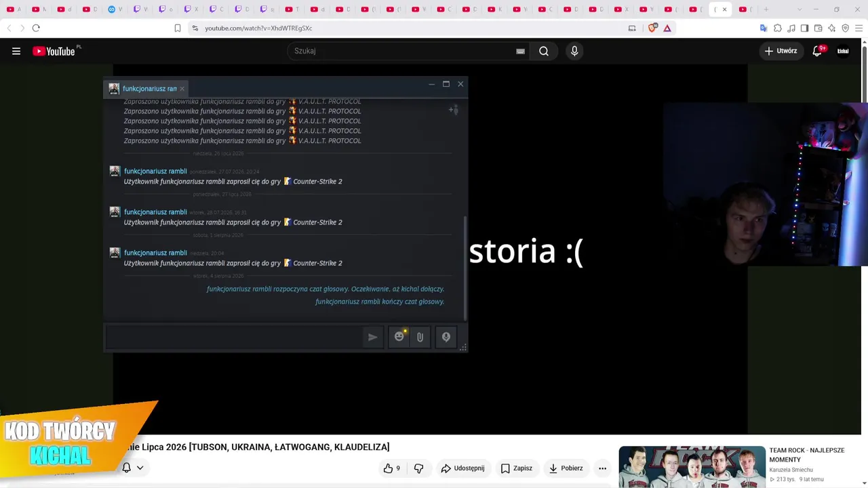
Task: Open Brave Shields panel
Action: click(x=654, y=28)
